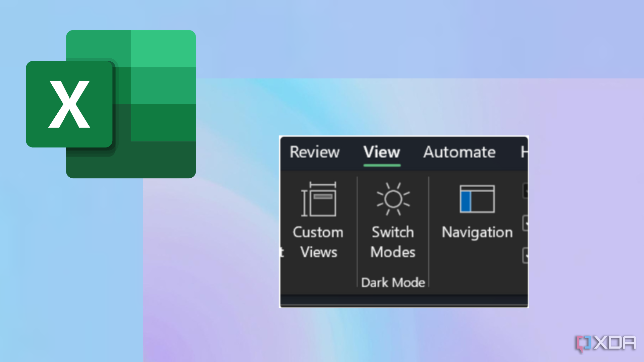Open the Custom Views icon
Viewport: 644px width, 362px height.
318,199
